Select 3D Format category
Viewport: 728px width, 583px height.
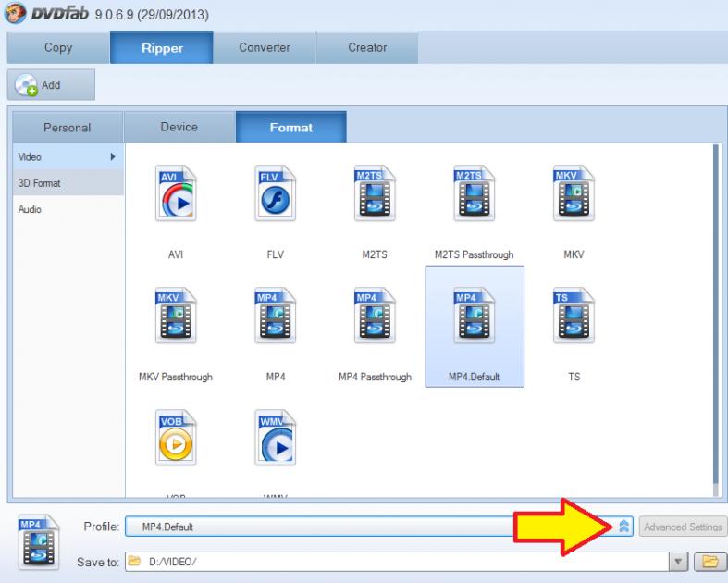pos(68,182)
